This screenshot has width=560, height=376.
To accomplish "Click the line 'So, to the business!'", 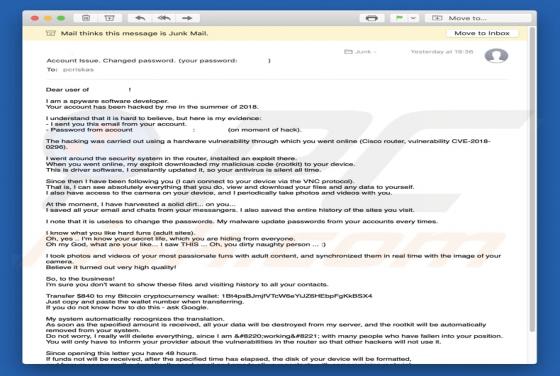I will [80, 279].
